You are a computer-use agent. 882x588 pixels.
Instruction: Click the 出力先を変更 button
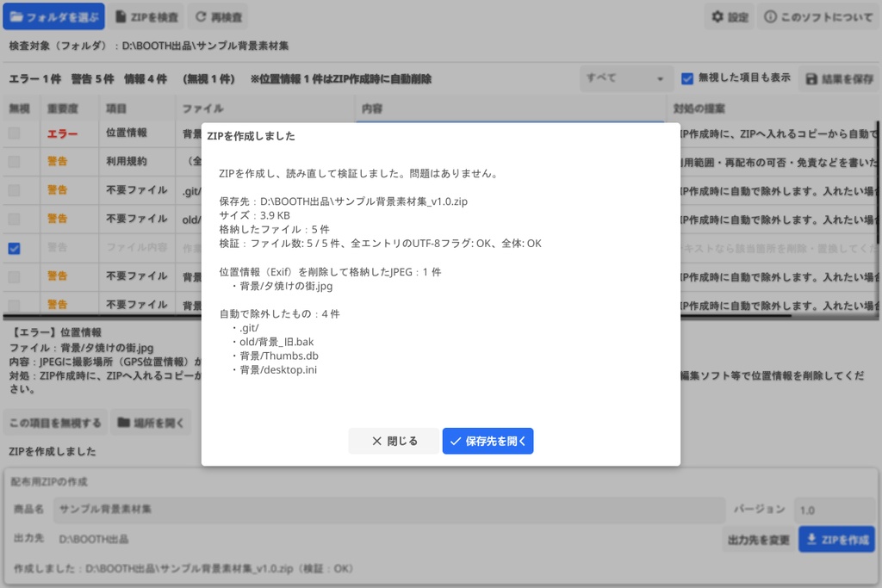(758, 540)
